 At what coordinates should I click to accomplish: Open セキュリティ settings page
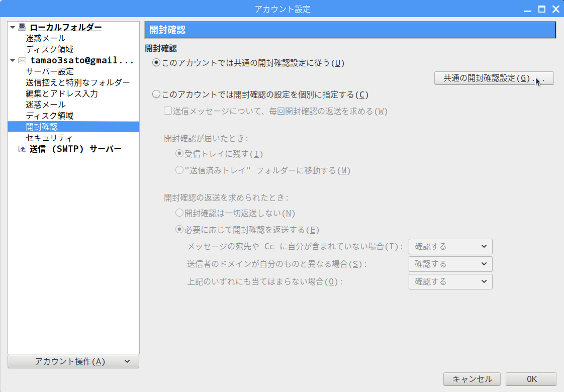pos(49,138)
